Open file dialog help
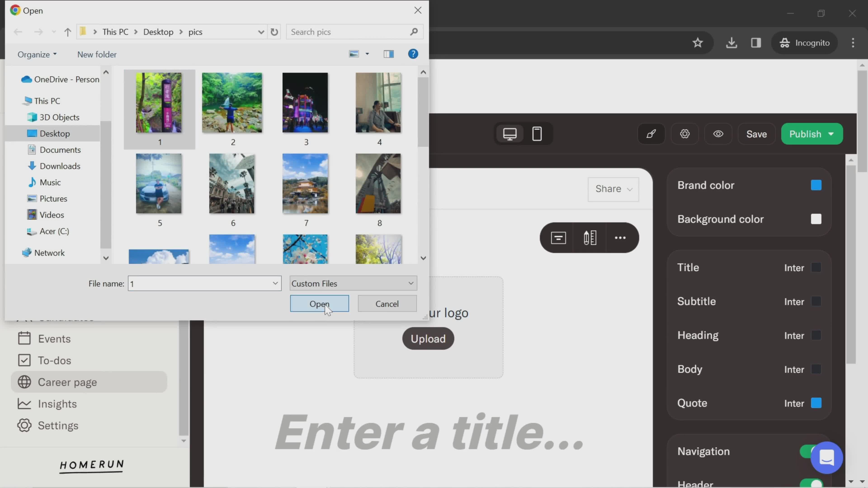This screenshot has width=868, height=488. (x=413, y=54)
